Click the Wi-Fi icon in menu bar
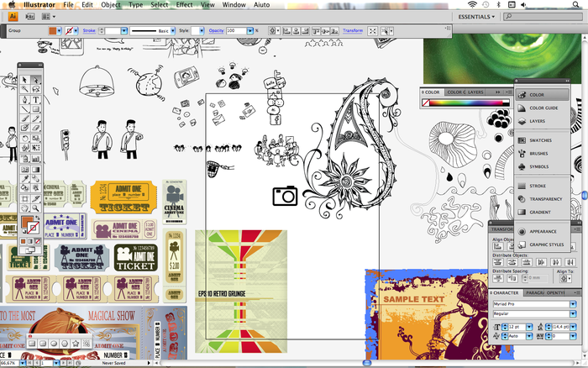The width and height of the screenshot is (588, 368). (x=472, y=4)
